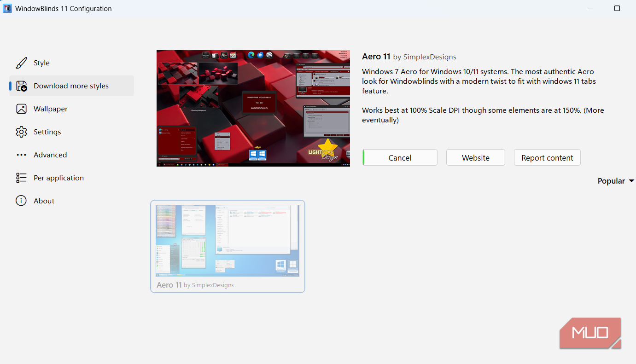This screenshot has width=636, height=364.
Task: Click the SimplexDesigns author name in heading
Action: coord(430,57)
